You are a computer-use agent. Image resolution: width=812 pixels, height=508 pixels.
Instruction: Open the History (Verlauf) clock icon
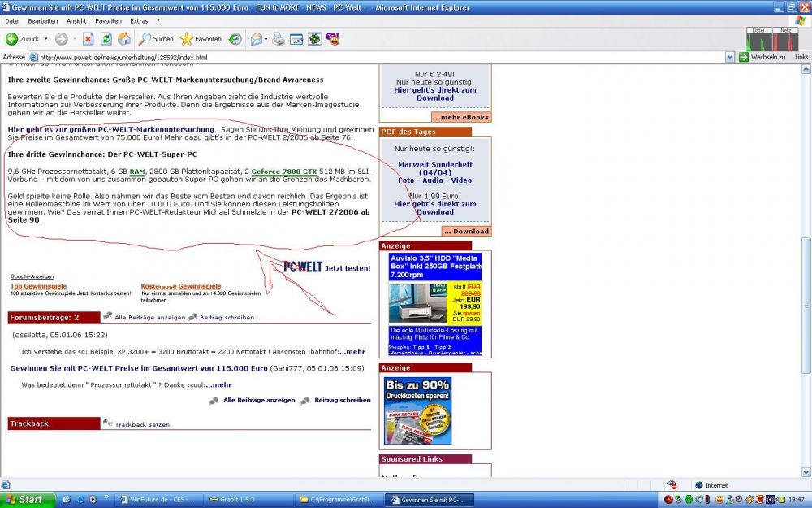235,39
